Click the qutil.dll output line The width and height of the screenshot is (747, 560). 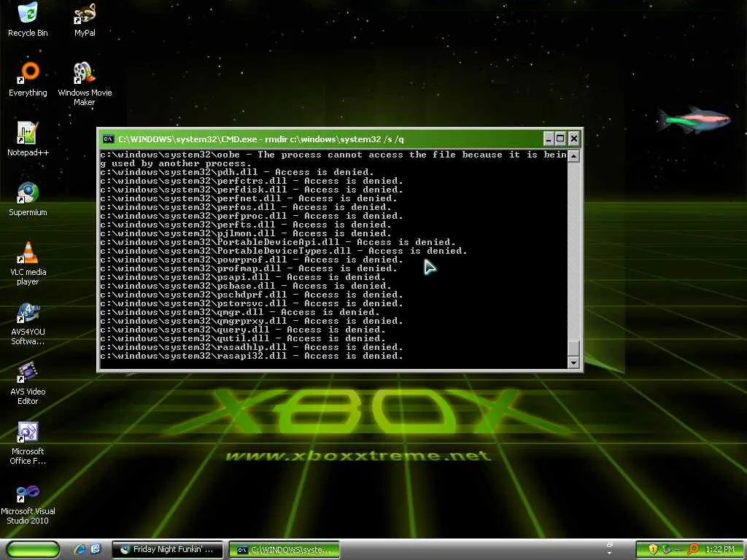click(243, 338)
